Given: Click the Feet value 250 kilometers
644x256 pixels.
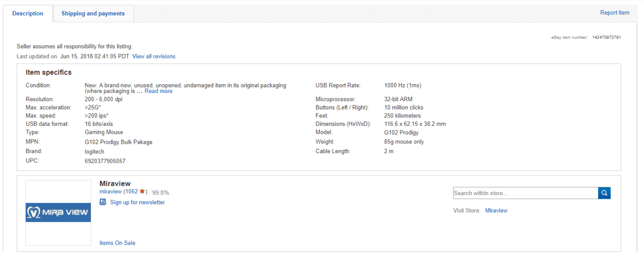Looking at the screenshot, I should 402,116.
